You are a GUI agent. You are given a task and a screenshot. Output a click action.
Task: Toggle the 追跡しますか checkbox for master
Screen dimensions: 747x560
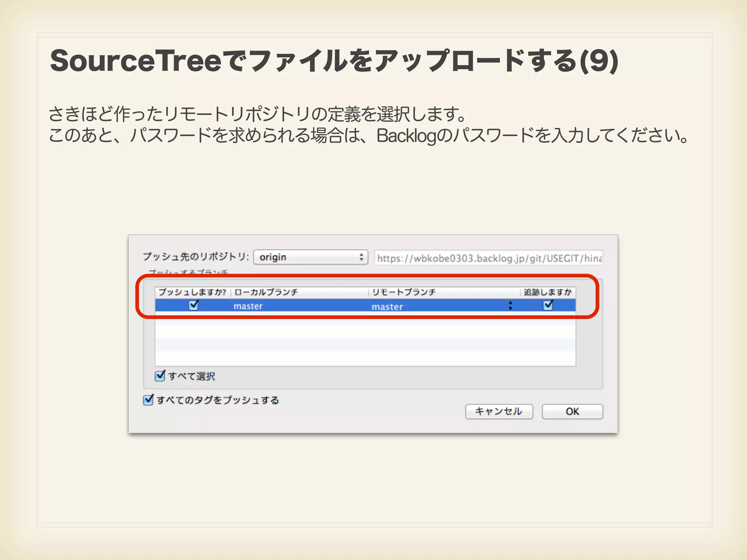pos(548,305)
